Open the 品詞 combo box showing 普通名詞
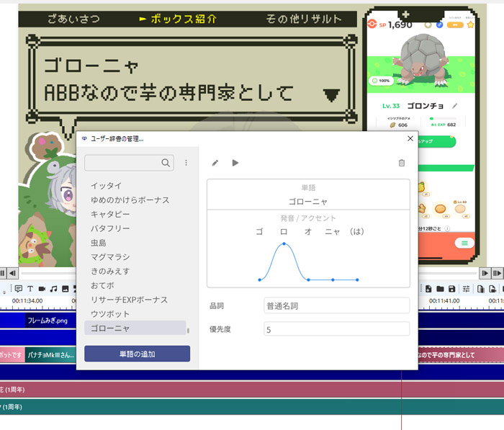This screenshot has width=504, height=430. (x=336, y=305)
